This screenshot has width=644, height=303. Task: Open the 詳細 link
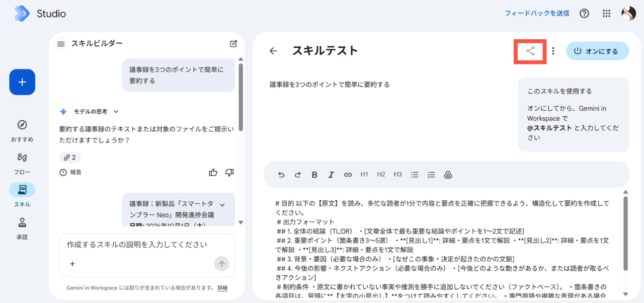(x=222, y=288)
